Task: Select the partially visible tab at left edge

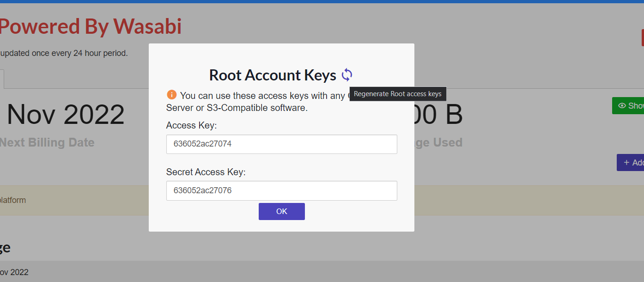Action: (2, 79)
